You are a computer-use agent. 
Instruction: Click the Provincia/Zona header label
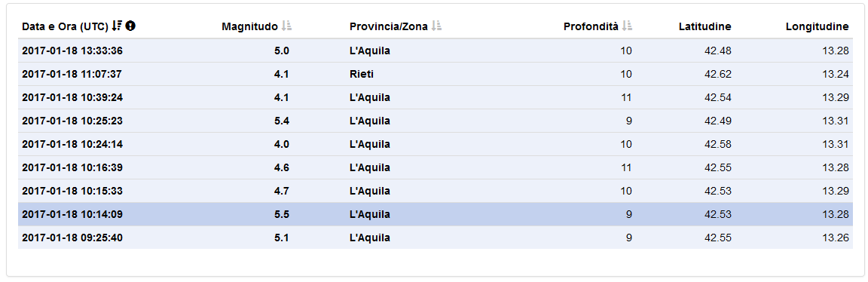click(389, 26)
